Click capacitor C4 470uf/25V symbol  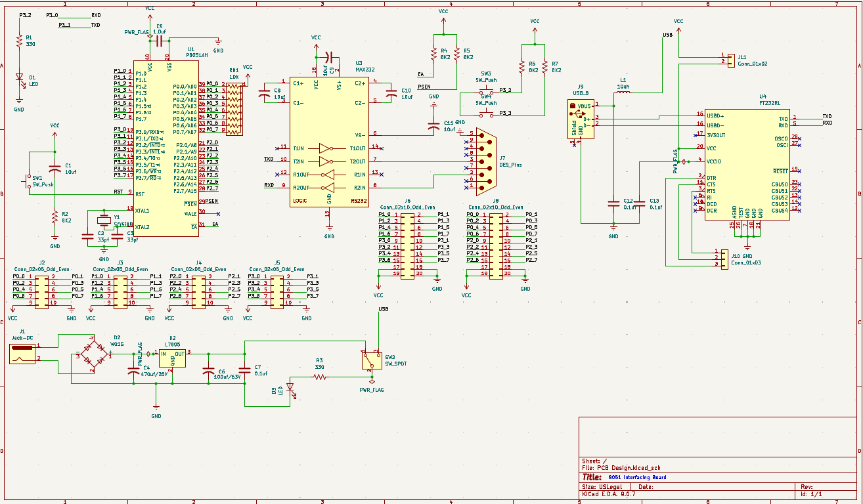(x=134, y=371)
